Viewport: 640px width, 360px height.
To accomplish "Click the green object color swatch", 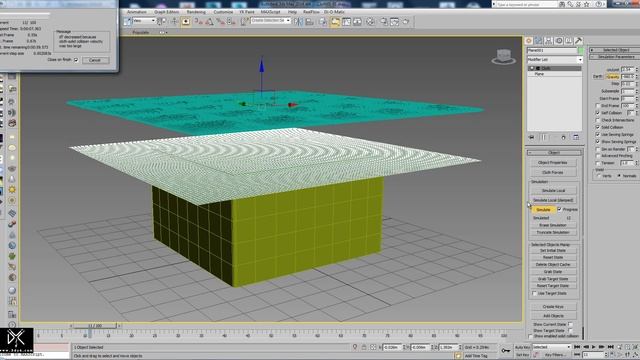I will [580, 51].
